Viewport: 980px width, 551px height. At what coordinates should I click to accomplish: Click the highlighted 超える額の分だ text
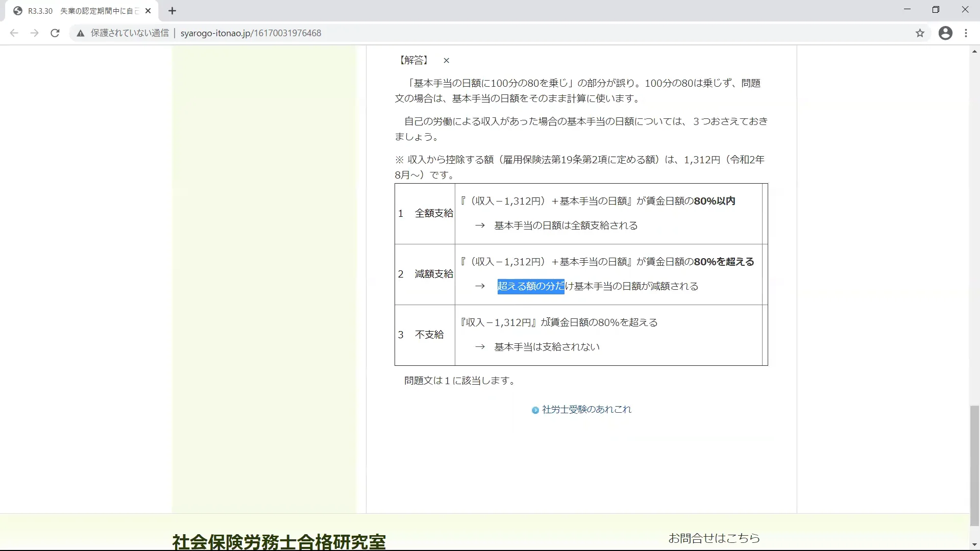(x=531, y=286)
